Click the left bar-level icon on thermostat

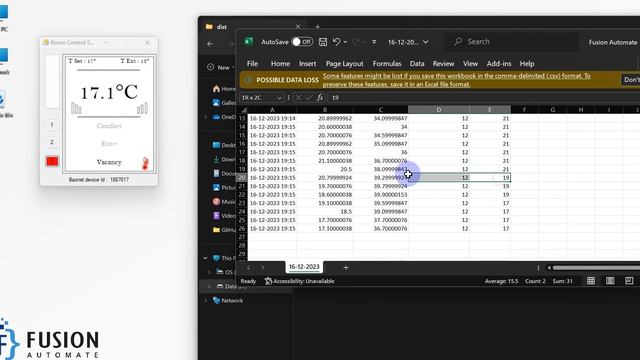pyautogui.click(x=76, y=108)
